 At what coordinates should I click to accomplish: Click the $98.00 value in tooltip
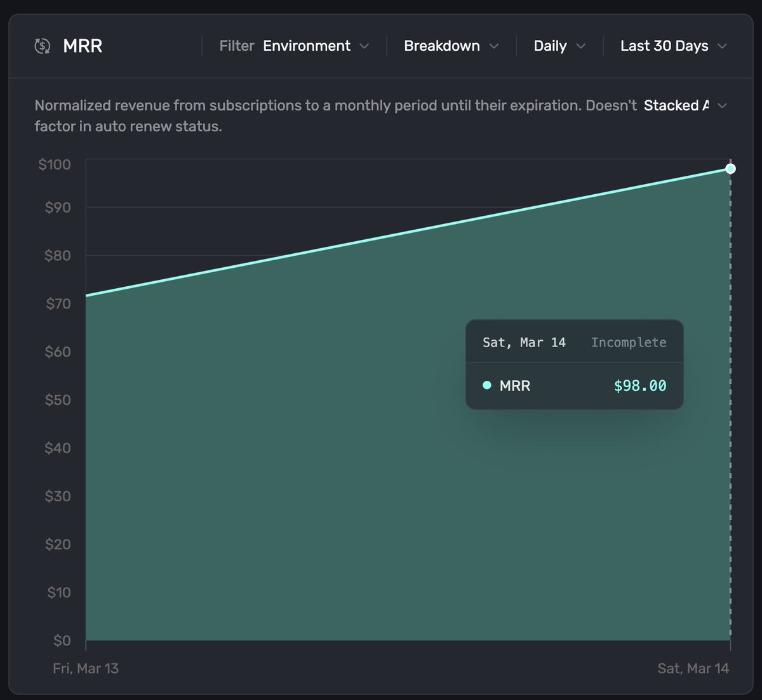[640, 385]
